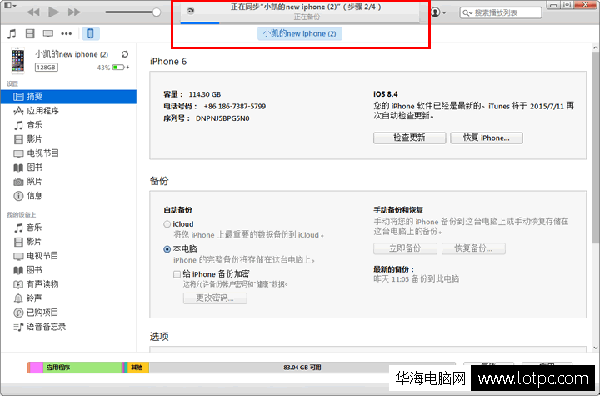Click the 83.04 GB 可用 free space label
Screen dimensions: 600x396
[x=302, y=367]
